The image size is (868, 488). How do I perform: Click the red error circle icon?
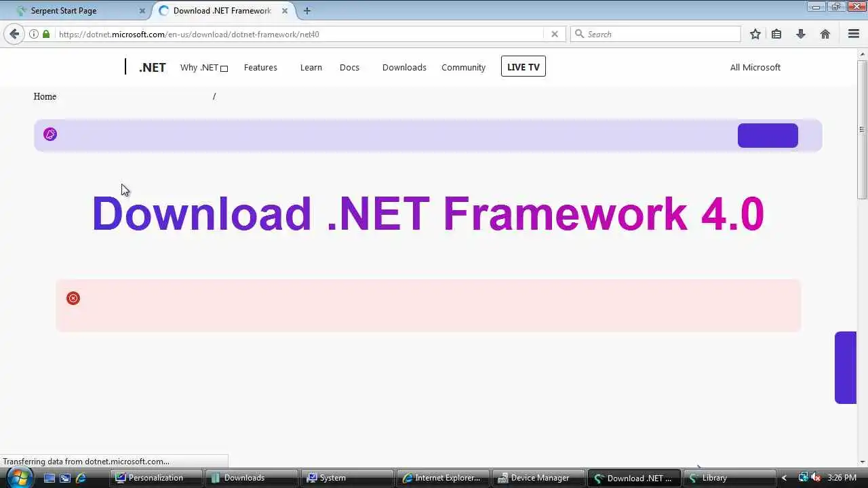tap(73, 298)
